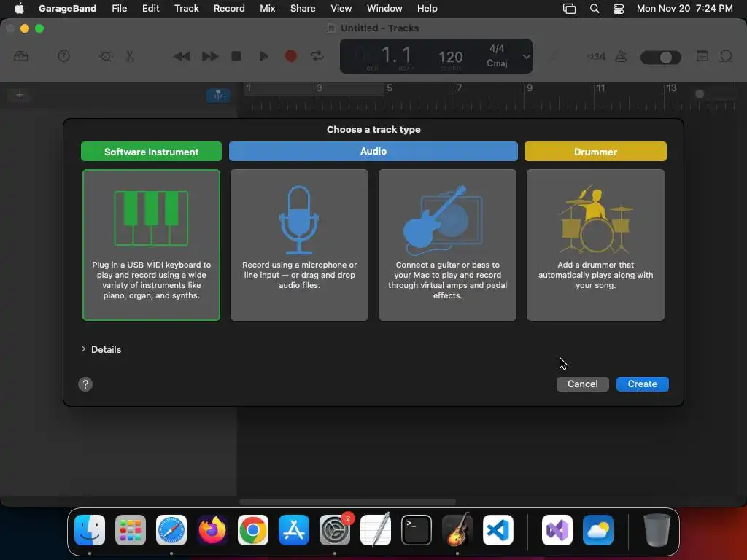The width and height of the screenshot is (747, 560).
Task: Toggle the Smart Controls dial icon
Action: pos(106,56)
